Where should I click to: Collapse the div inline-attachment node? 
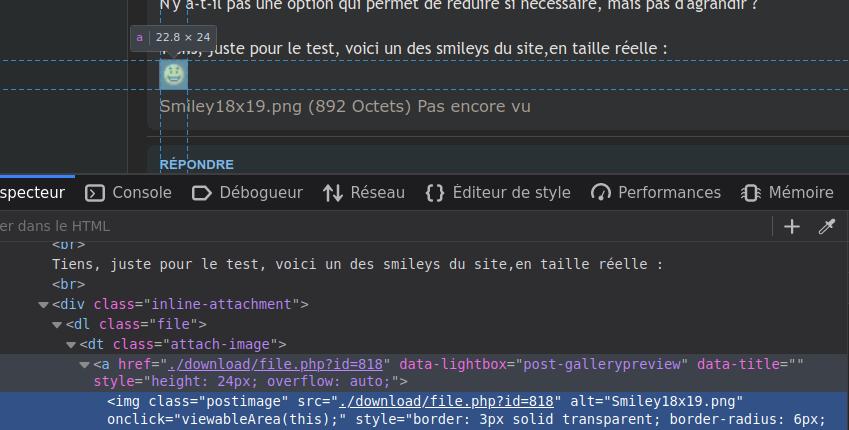(42, 304)
